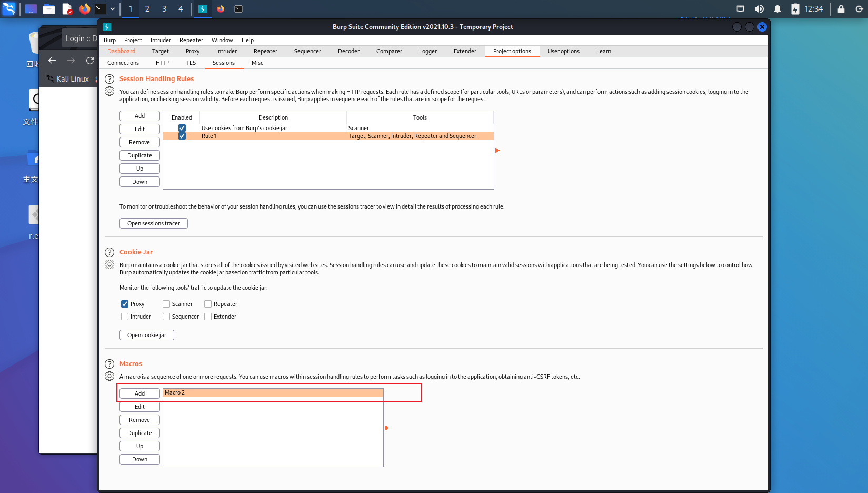Enable Extender cookie jar monitoring
The height and width of the screenshot is (493, 868).
[x=208, y=317]
